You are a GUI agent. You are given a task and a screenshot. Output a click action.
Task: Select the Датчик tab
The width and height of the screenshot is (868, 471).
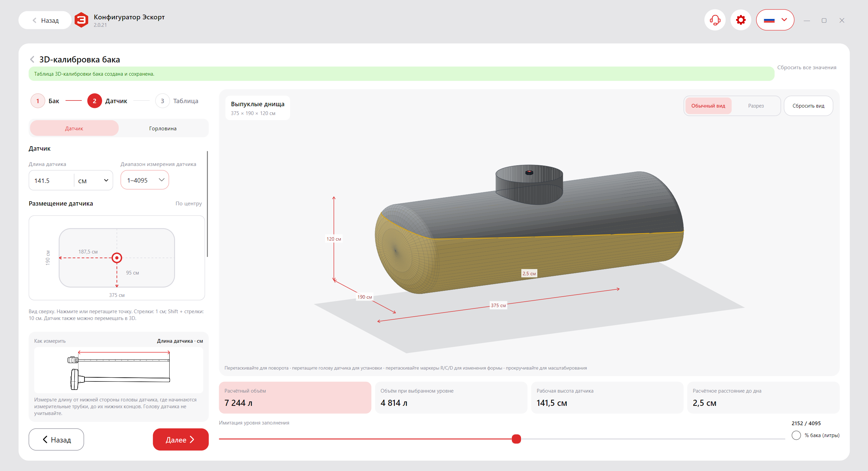(74, 128)
